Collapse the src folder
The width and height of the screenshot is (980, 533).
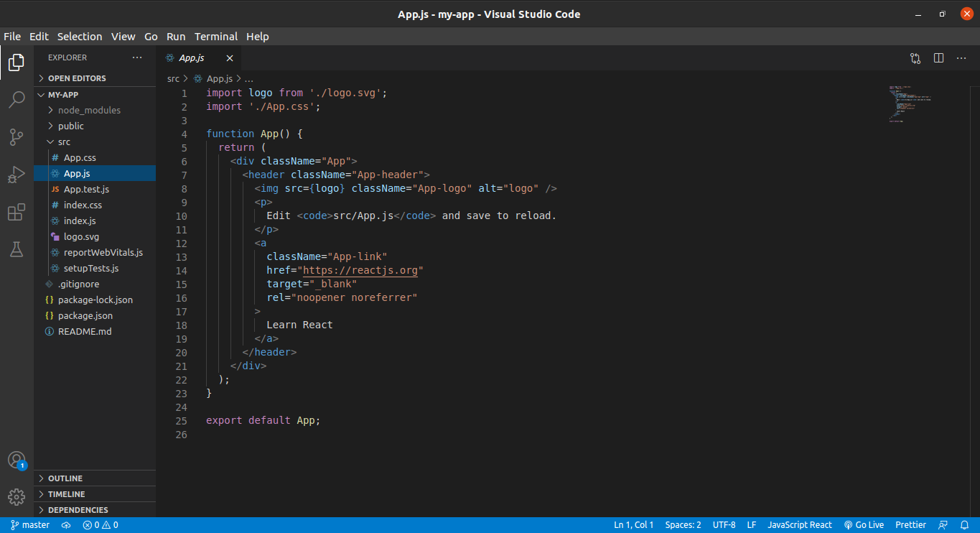(95, 142)
